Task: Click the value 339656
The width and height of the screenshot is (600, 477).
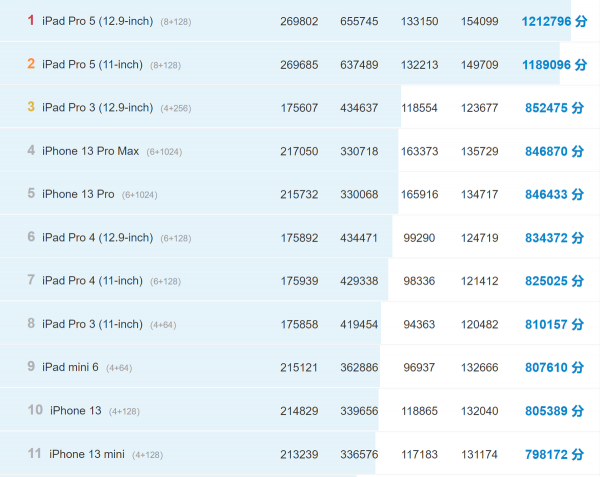Action: [x=359, y=411]
